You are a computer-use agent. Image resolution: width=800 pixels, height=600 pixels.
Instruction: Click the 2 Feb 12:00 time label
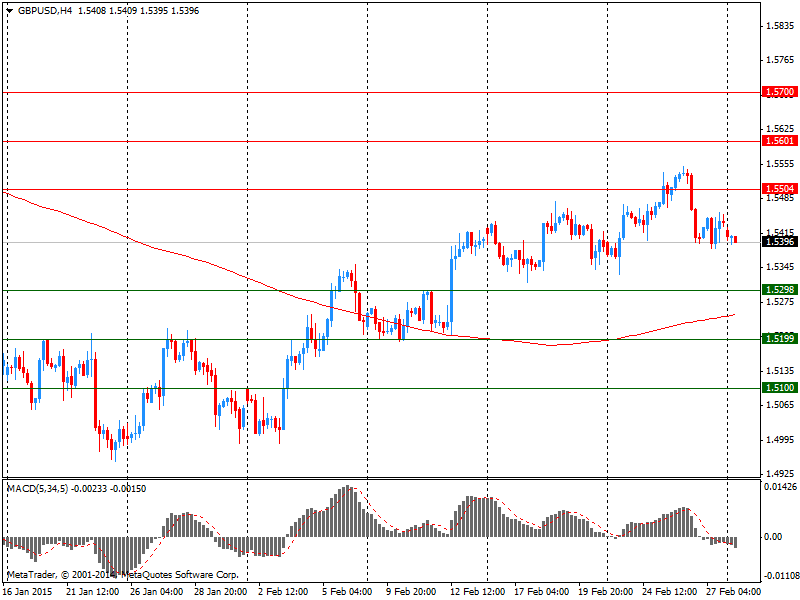(x=283, y=592)
